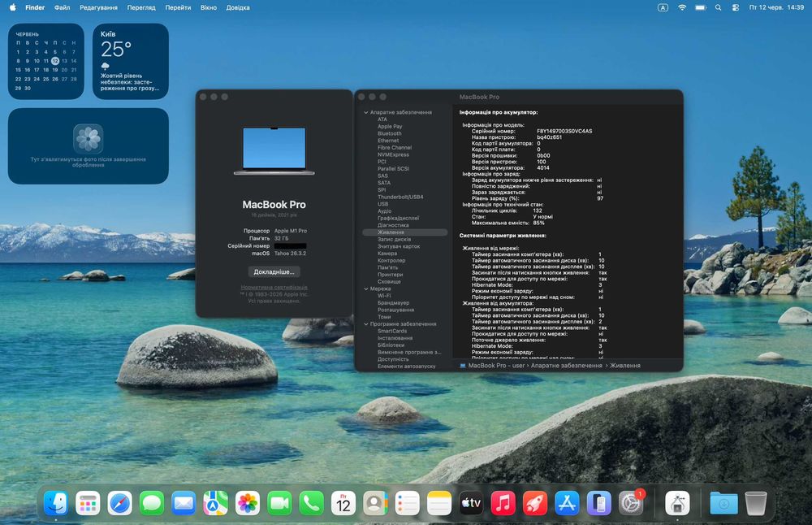Screen dimensions: 812x525
Task: Click the Докладніше… button
Action: coord(274,271)
